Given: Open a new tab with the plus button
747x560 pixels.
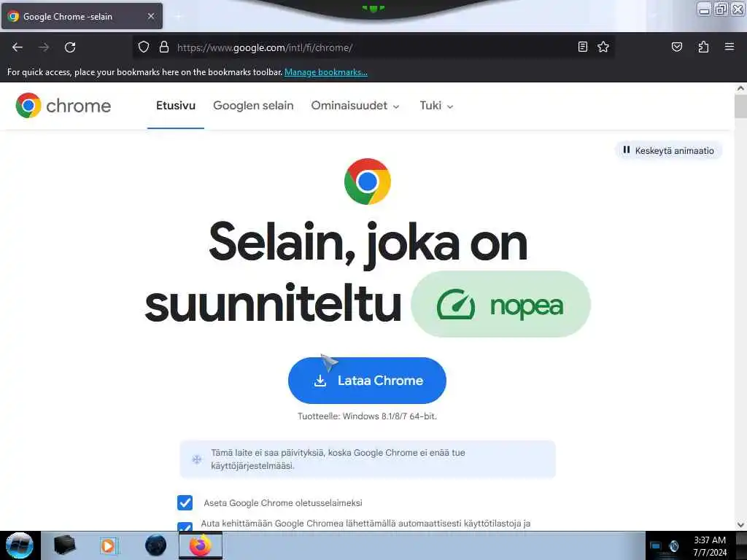Looking at the screenshot, I should (179, 17).
